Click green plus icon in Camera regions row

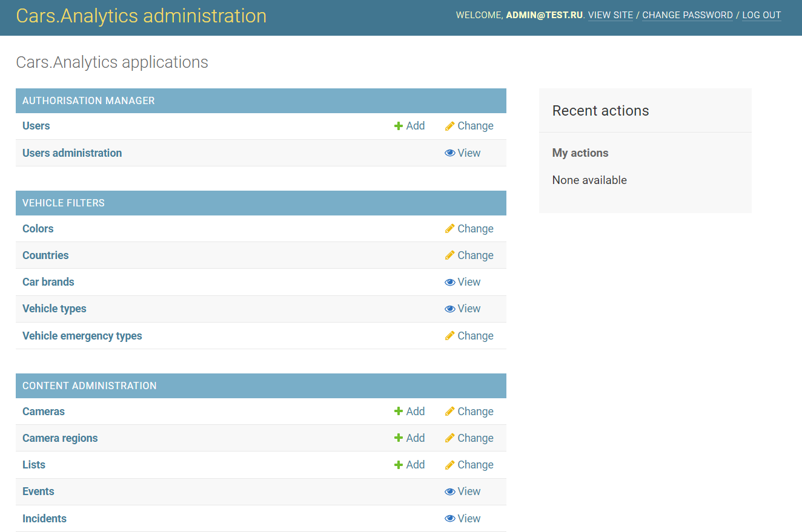pos(399,438)
